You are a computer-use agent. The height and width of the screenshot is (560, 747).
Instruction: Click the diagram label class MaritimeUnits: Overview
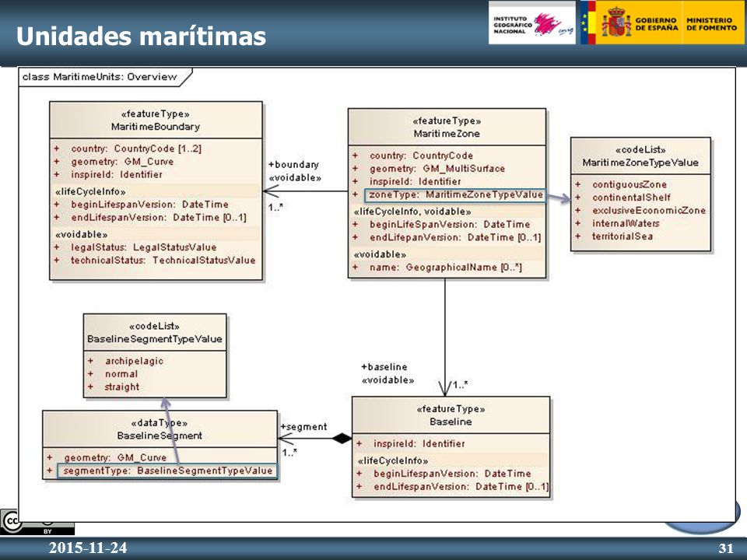click(100, 77)
